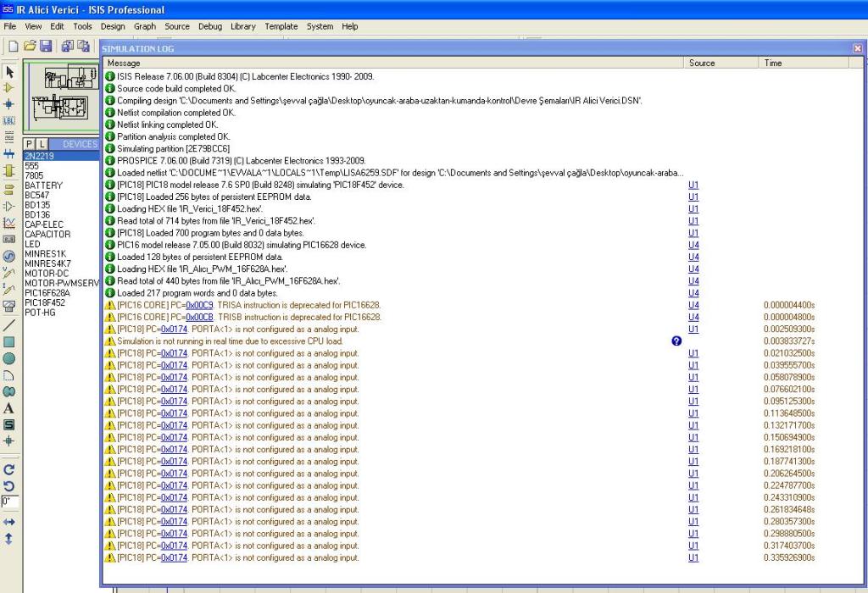
Task: Close the Simulation Log window
Action: [x=858, y=48]
